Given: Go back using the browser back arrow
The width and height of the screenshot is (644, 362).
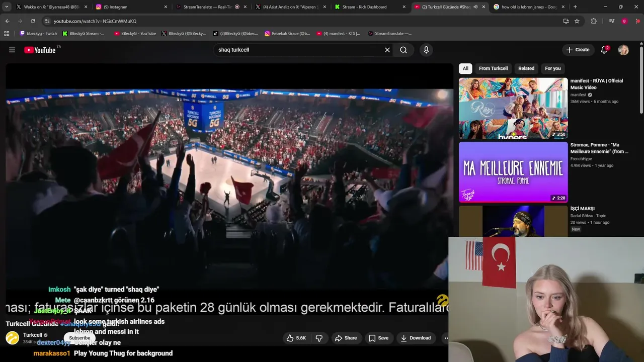Looking at the screenshot, I should click(7, 21).
